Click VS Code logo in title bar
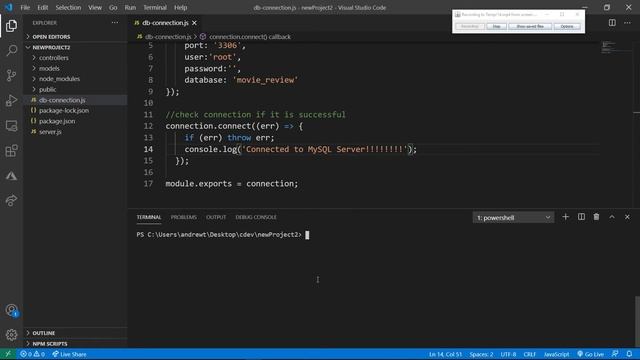Viewport: 640px width, 360px height. [x=9, y=7]
